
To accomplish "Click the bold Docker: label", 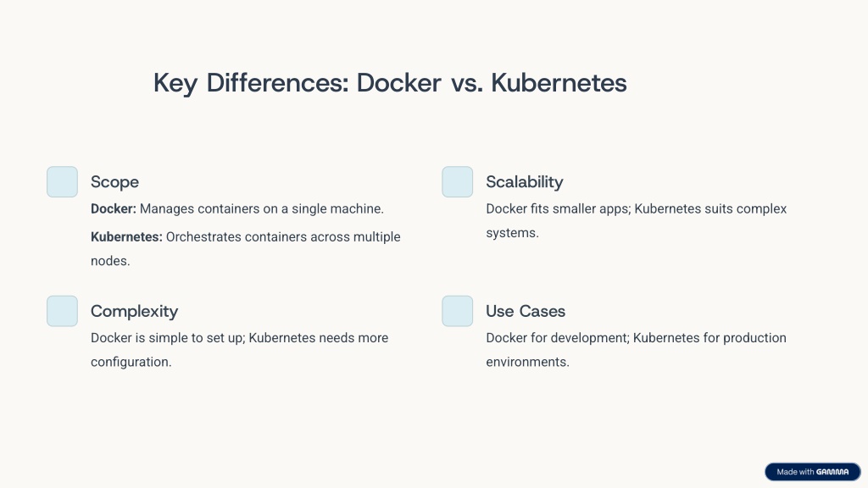I will [114, 208].
